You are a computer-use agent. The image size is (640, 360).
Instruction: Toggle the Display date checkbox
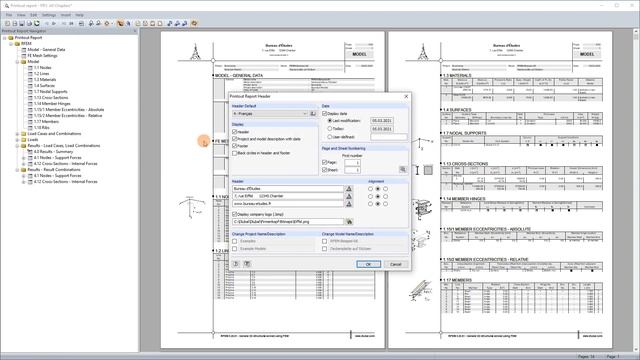tap(325, 113)
